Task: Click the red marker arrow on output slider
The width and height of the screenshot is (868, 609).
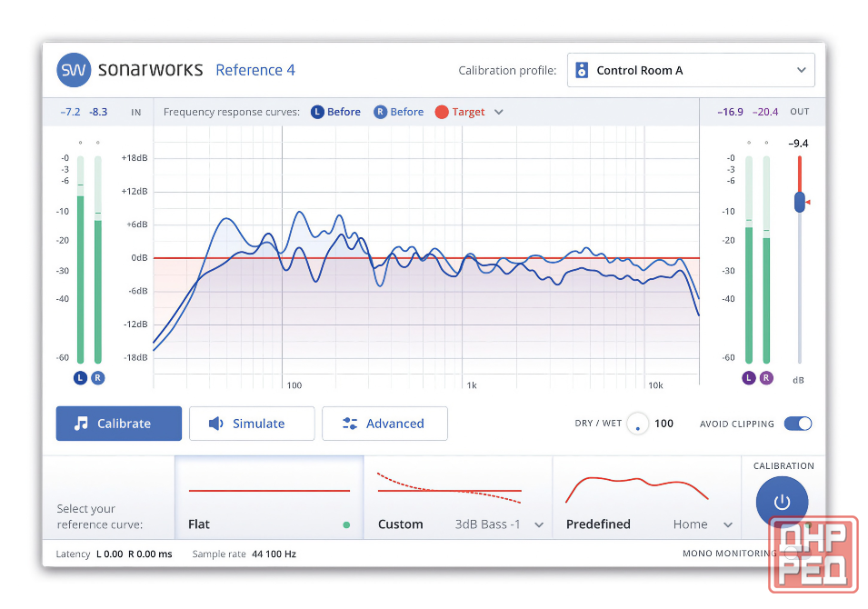Action: click(x=808, y=202)
